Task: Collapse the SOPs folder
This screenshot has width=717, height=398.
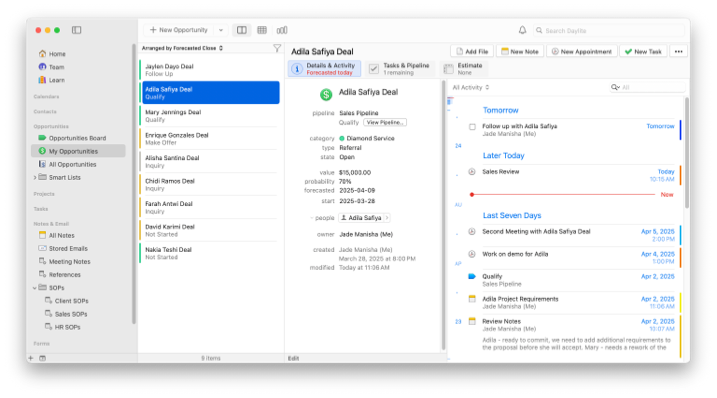Action: [x=35, y=288]
